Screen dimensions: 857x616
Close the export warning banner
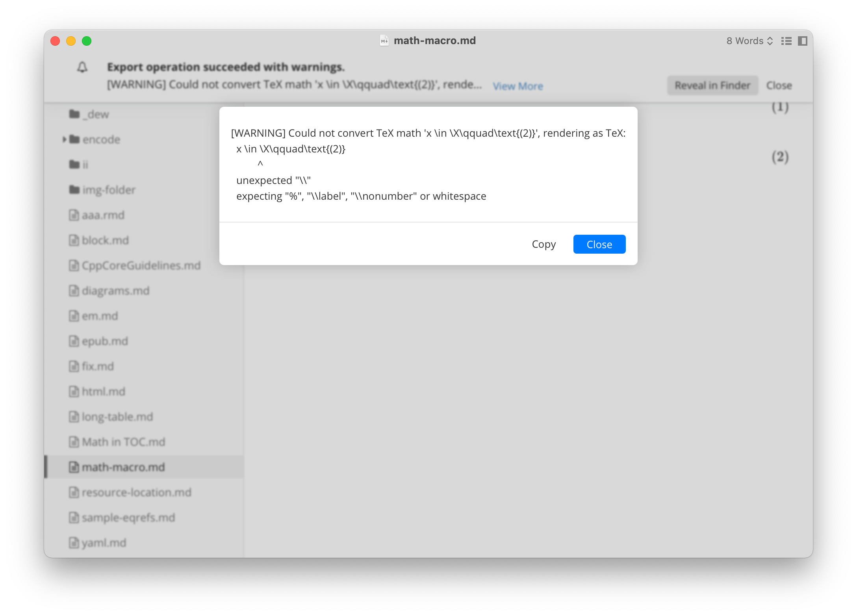click(780, 85)
